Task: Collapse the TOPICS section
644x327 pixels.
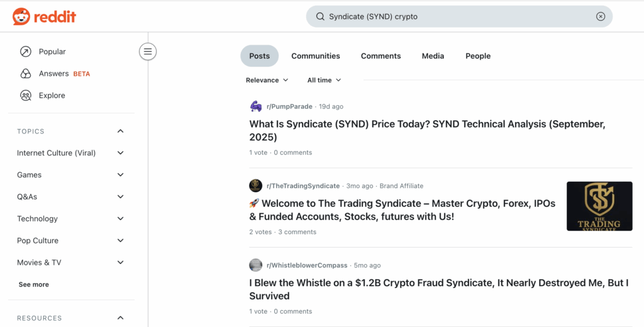Action: pos(121,131)
